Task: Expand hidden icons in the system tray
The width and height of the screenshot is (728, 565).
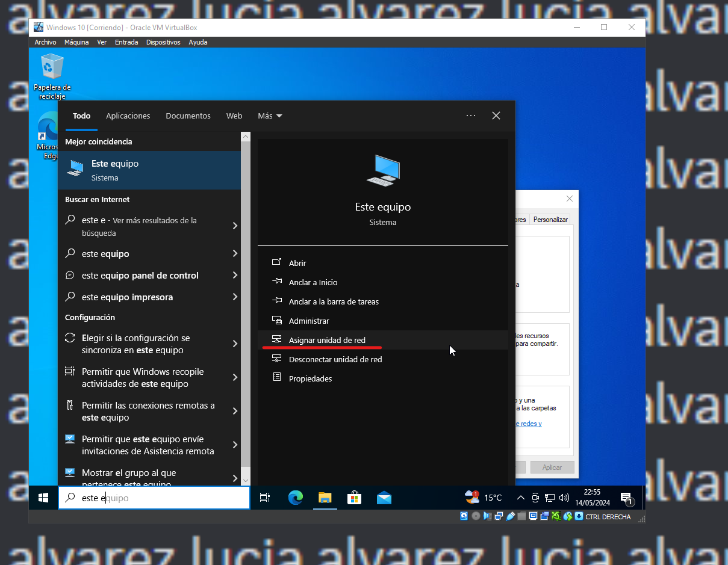Action: [520, 498]
